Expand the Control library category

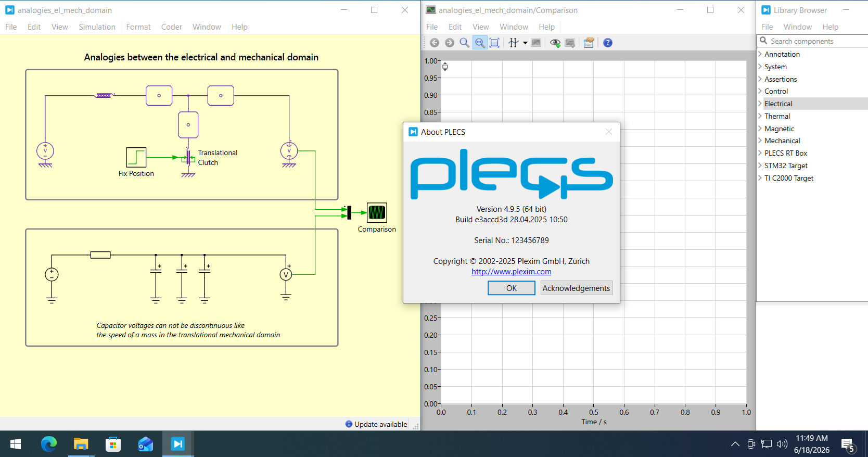pos(760,91)
